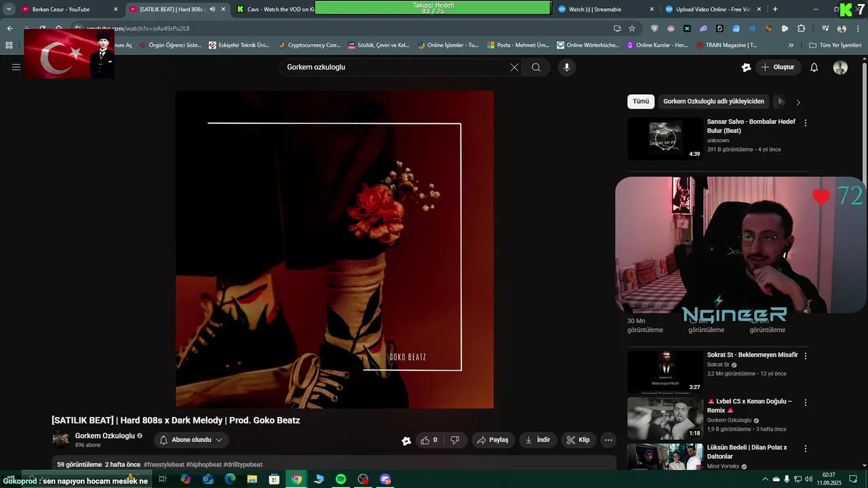Open Eskişehir Teknik Üni bookmark
Viewport: 868px width, 488px height.
(x=239, y=45)
